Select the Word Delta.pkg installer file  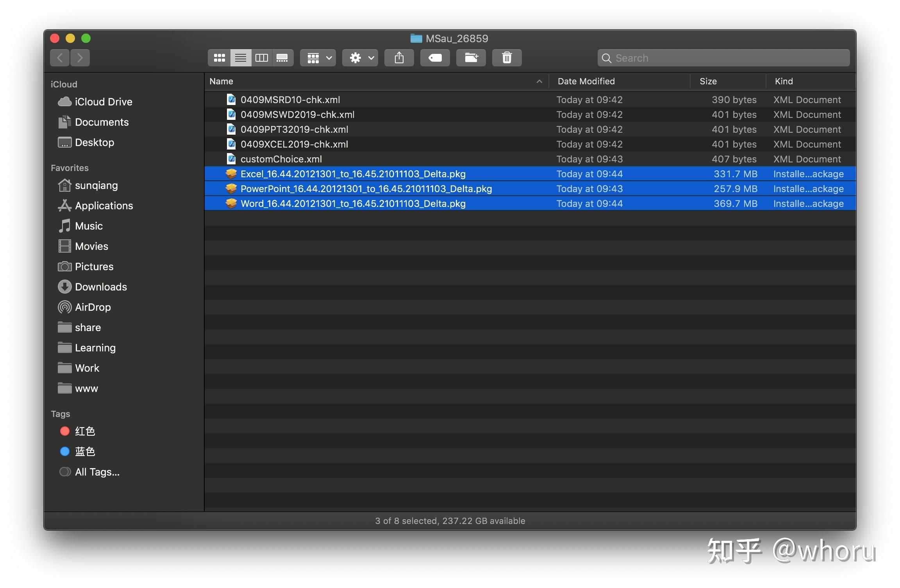[x=530, y=203]
